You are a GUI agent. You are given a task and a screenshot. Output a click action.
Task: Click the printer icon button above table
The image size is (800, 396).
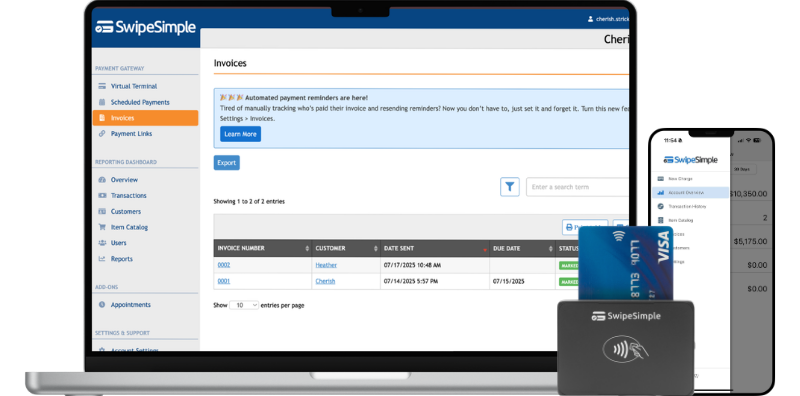coord(584,227)
